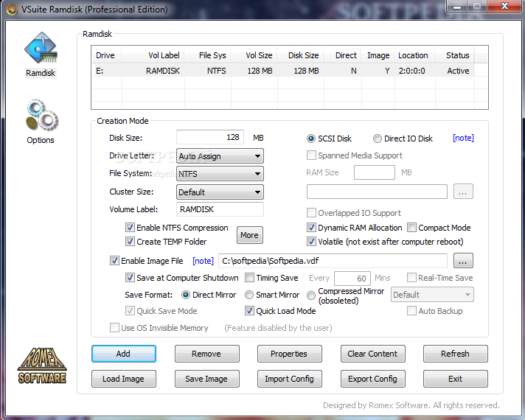This screenshot has height=420, width=525.
Task: Click the Save Image button
Action: (x=206, y=379)
